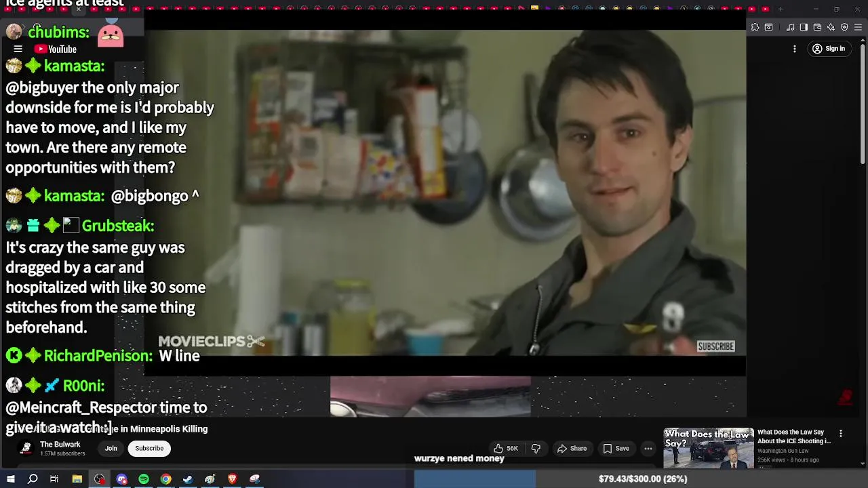Image resolution: width=868 pixels, height=488 pixels.
Task: Click 'R00ni:' username in chat overlay
Action: pyautogui.click(x=84, y=386)
